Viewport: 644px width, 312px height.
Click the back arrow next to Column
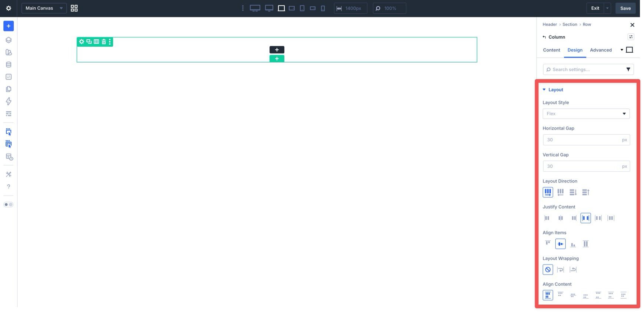point(544,37)
